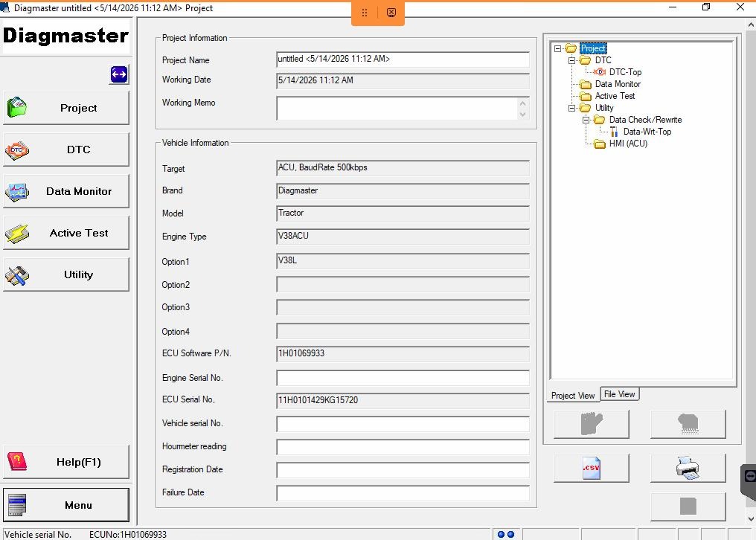Viewport: 756px width, 540px height.
Task: Click the blue double-arrow connection icon
Action: pyautogui.click(x=118, y=74)
